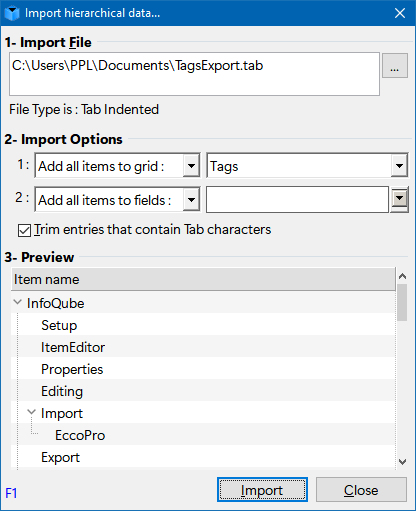The height and width of the screenshot is (511, 416).
Task: Click the Import button
Action: pyautogui.click(x=262, y=490)
